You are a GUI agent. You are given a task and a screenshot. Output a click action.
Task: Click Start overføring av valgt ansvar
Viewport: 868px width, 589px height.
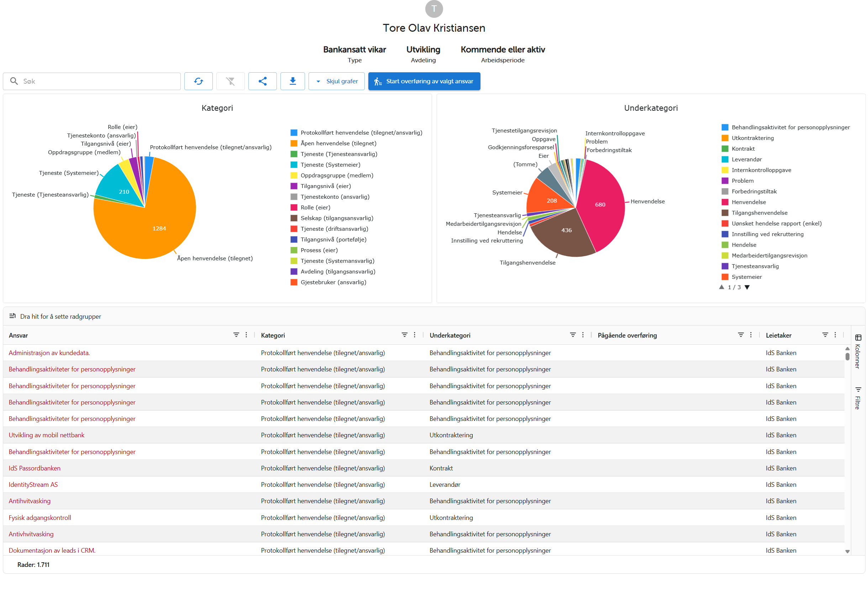424,81
